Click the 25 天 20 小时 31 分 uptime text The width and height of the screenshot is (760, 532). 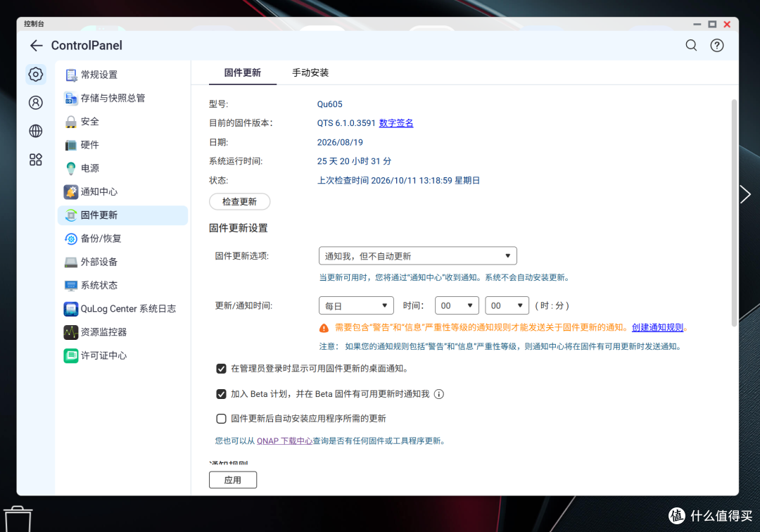tap(354, 161)
